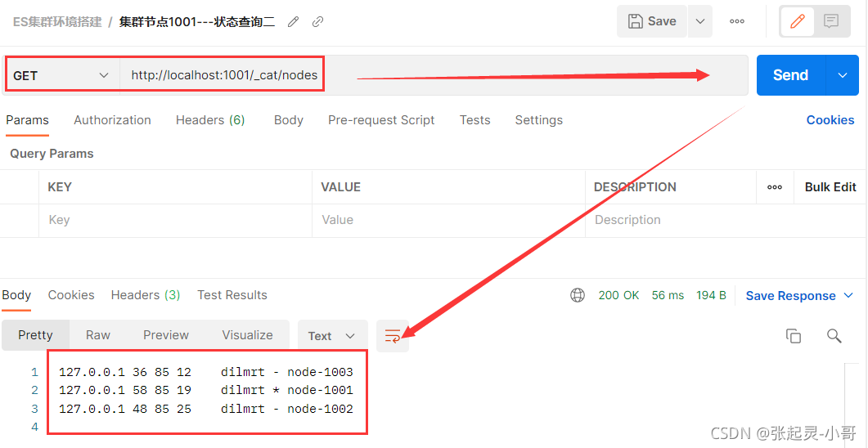Switch to the Visualize view mode

pos(247,335)
